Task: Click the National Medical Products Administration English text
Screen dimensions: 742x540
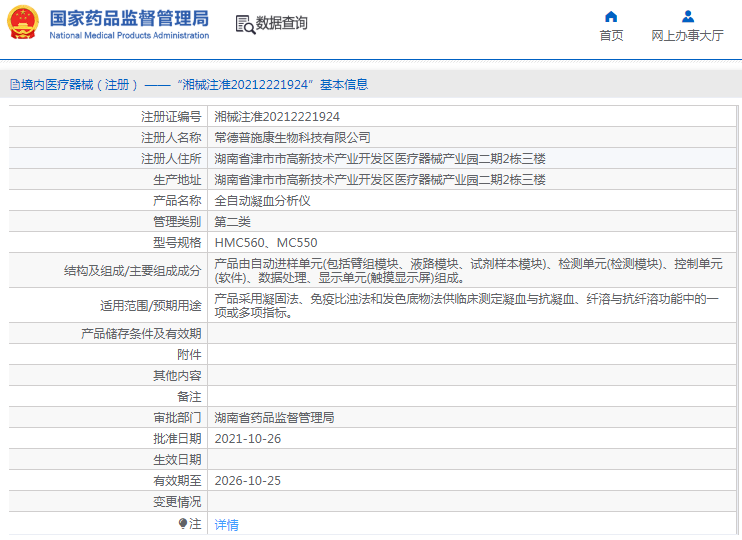Action: point(129,36)
